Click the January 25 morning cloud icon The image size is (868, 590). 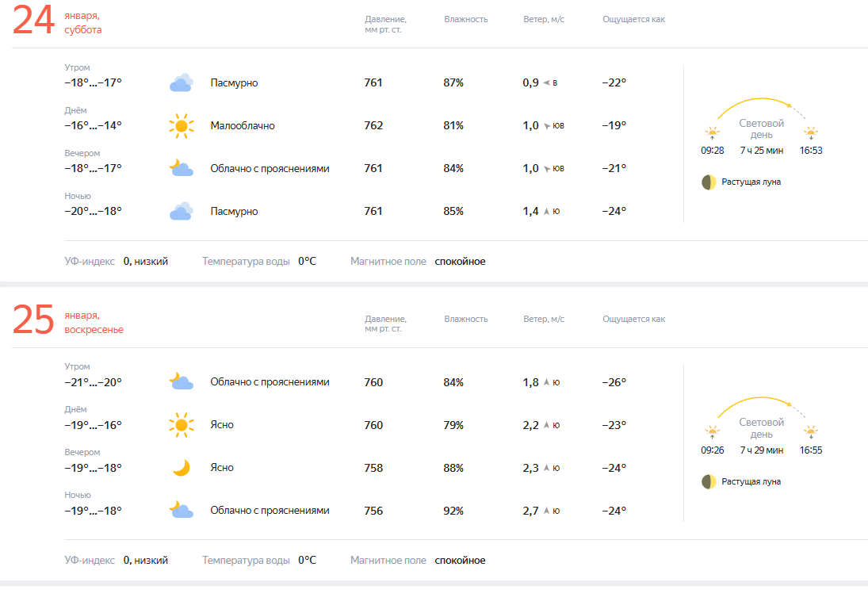point(182,382)
